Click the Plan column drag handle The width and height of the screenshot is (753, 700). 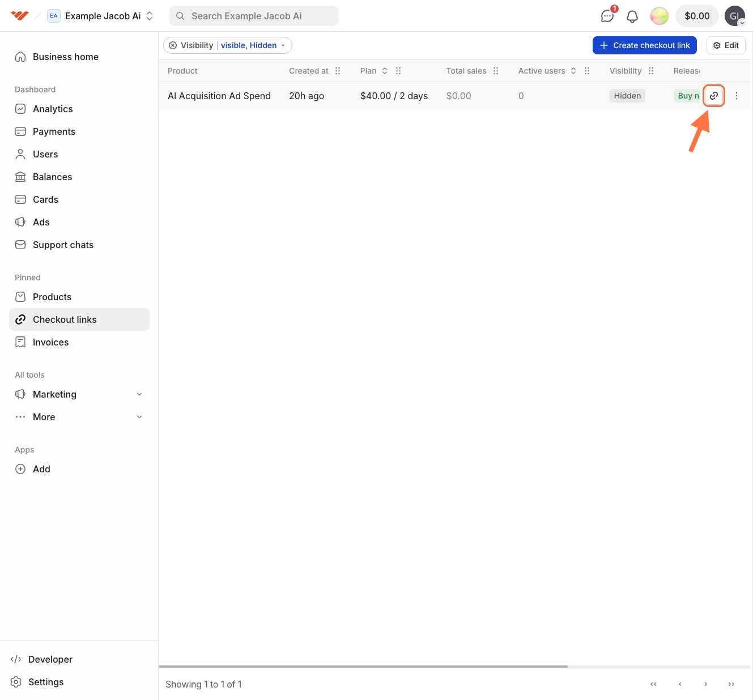pos(398,71)
